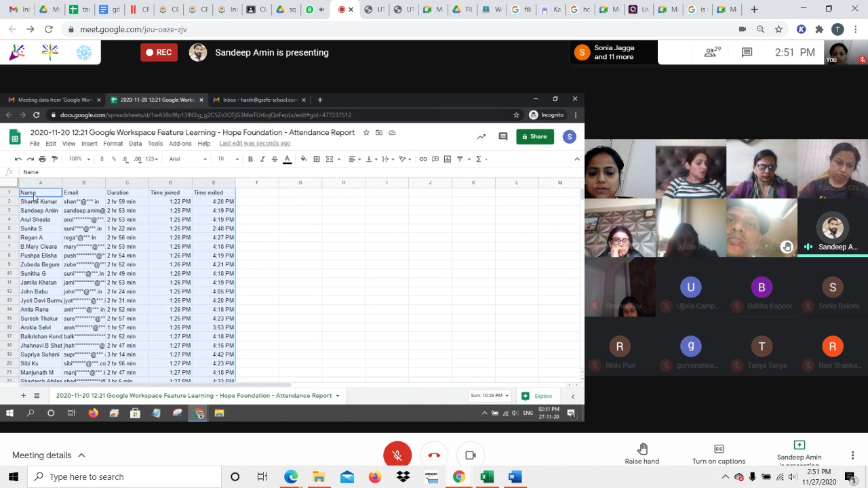Open the Data menu in Sheets
868x488 pixels.
[x=136, y=144]
